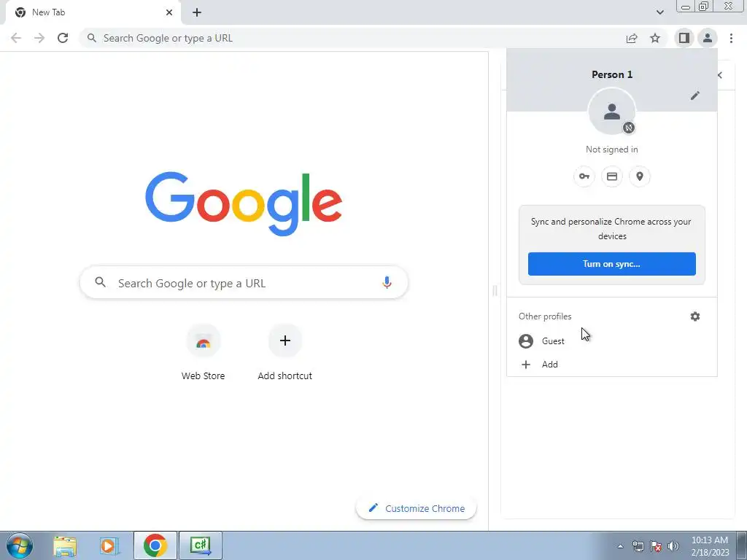Open the Web Store shortcut
The height and width of the screenshot is (560, 747).
click(203, 352)
